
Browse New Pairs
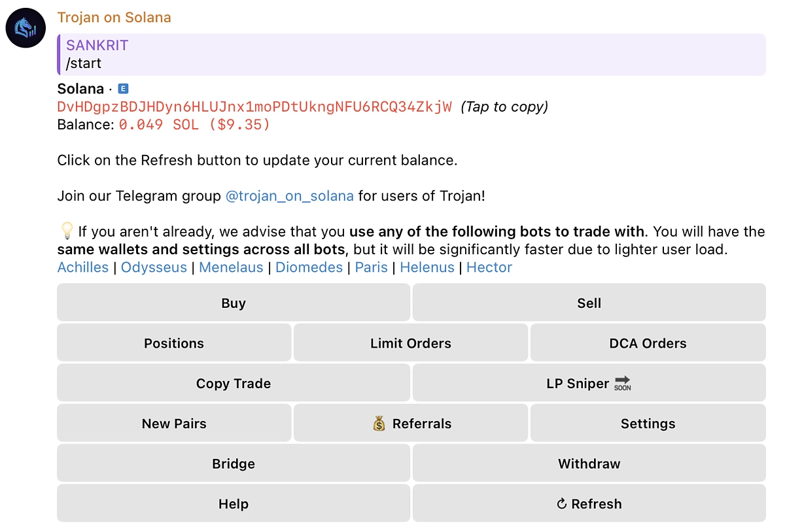point(173,424)
